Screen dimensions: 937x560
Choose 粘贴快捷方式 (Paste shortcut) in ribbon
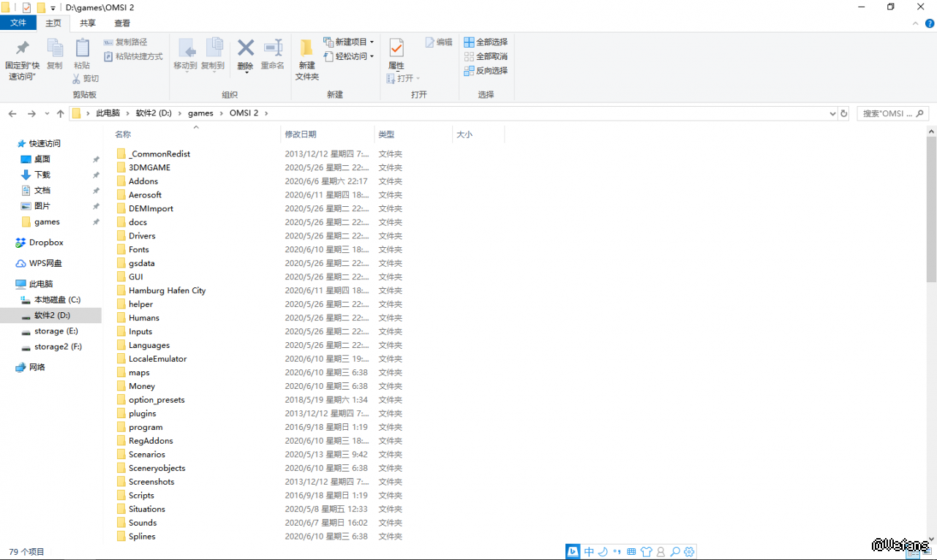coord(133,56)
